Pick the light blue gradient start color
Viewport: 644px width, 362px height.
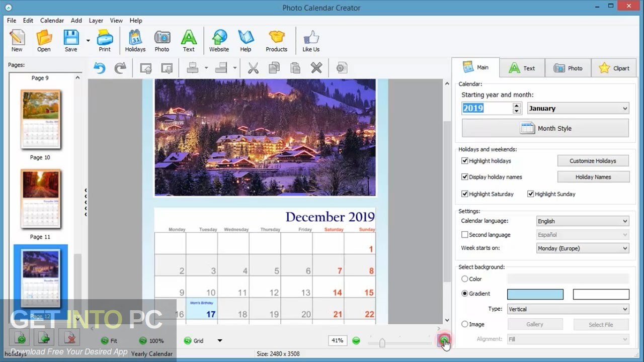(535, 294)
